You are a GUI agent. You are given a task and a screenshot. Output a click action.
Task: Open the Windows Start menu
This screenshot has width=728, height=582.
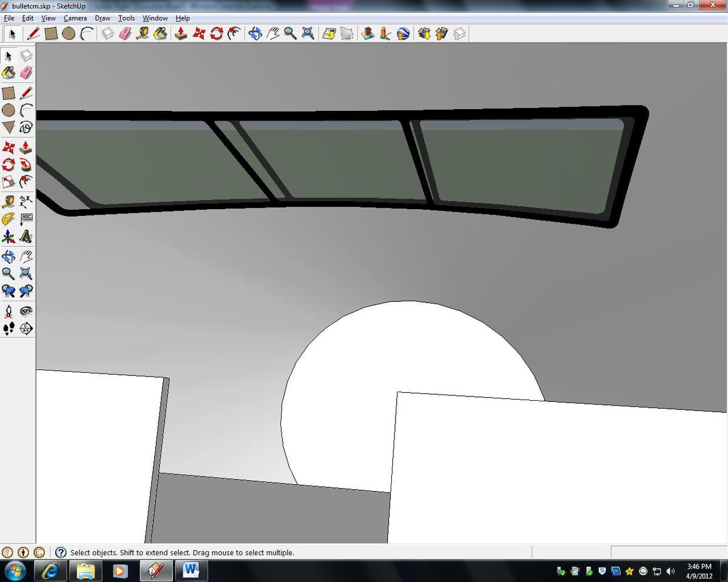[15, 570]
